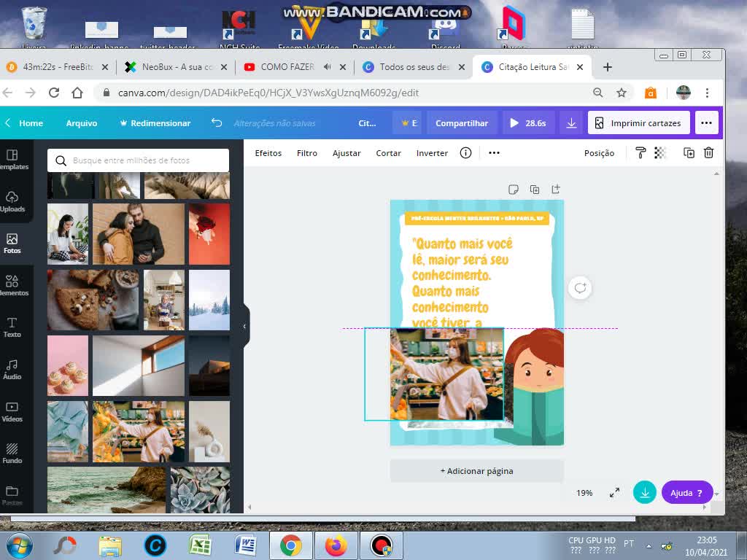Viewport: 747px width, 560px height.
Task: Select the couple hugging photo thumbnail
Action: [139, 234]
